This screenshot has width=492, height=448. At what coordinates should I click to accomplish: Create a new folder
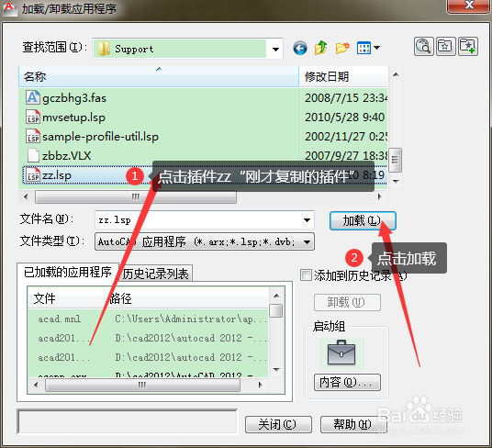342,48
